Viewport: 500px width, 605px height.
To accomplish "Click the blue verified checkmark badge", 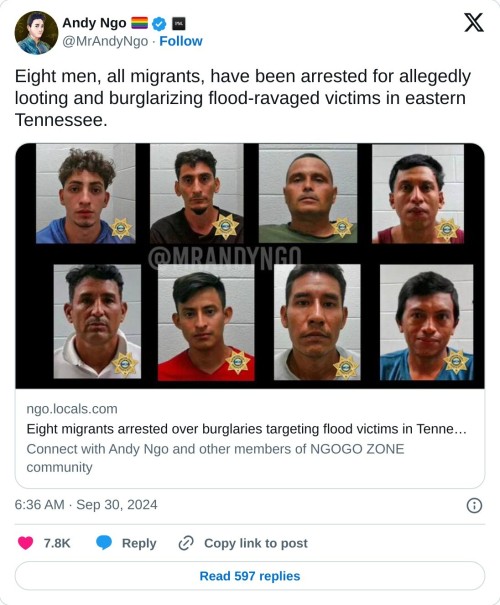I will point(159,24).
